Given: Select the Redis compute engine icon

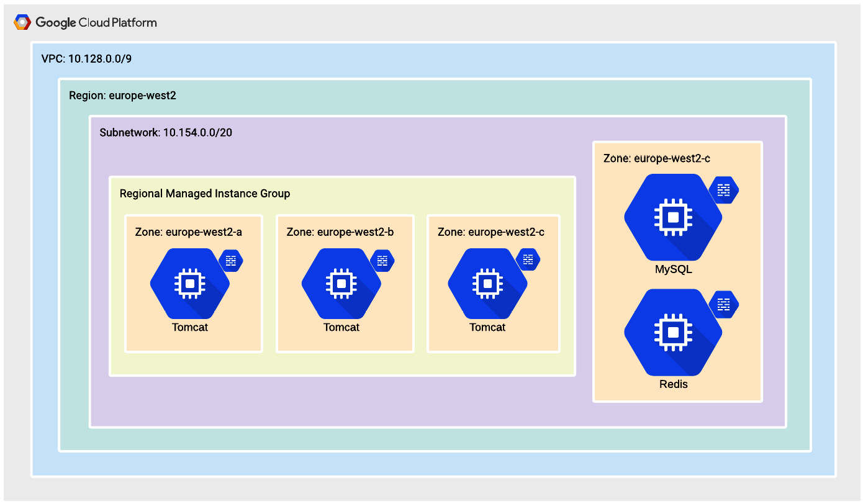Looking at the screenshot, I should [x=673, y=332].
